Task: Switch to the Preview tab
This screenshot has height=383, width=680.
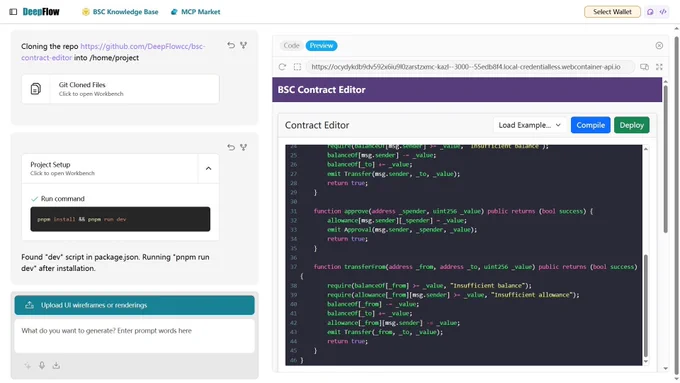Action: coord(321,46)
